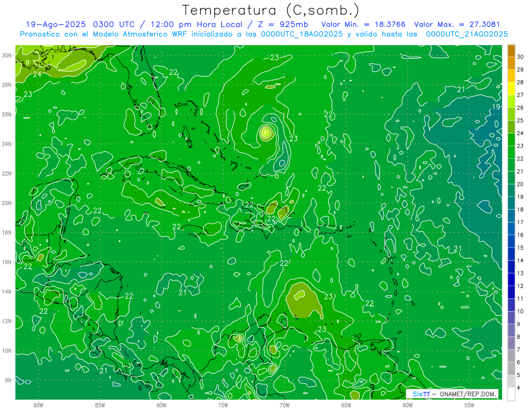Click the SisPI logo in the bottom corner
The height and width of the screenshot is (411, 532).
421,394
